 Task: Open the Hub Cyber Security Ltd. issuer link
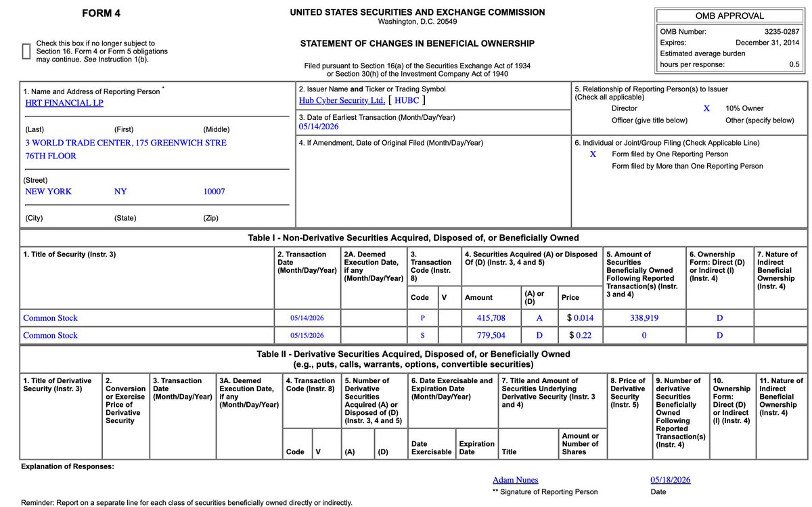342,100
